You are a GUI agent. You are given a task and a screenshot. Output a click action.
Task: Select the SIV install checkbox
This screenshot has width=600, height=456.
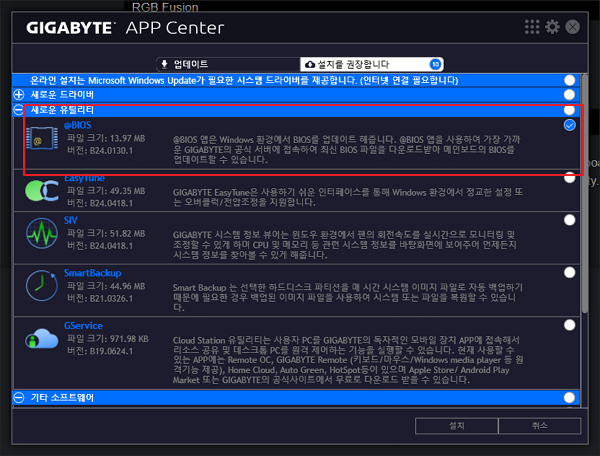(569, 220)
